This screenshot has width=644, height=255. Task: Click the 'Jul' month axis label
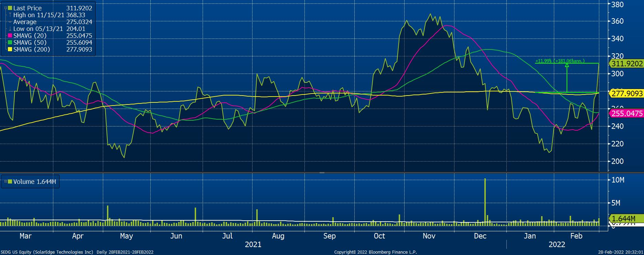tap(227, 236)
